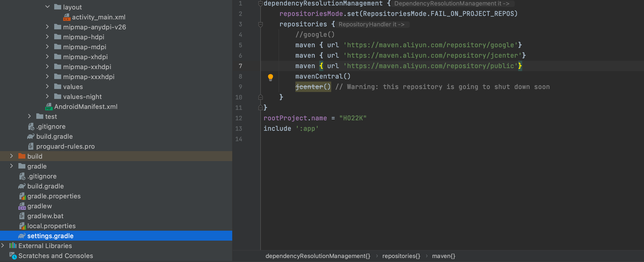Click the app .gitignore file icon

[31, 127]
